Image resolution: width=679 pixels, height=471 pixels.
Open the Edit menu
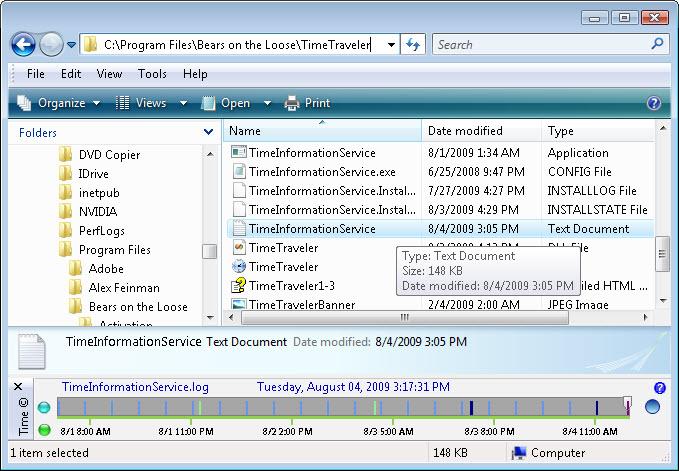coord(71,74)
